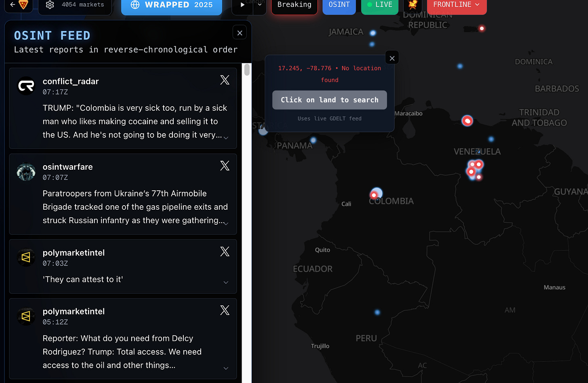This screenshot has width=588, height=383.
Task: Click the polymarketintel avatar at 07:03Z
Action: pos(26,257)
